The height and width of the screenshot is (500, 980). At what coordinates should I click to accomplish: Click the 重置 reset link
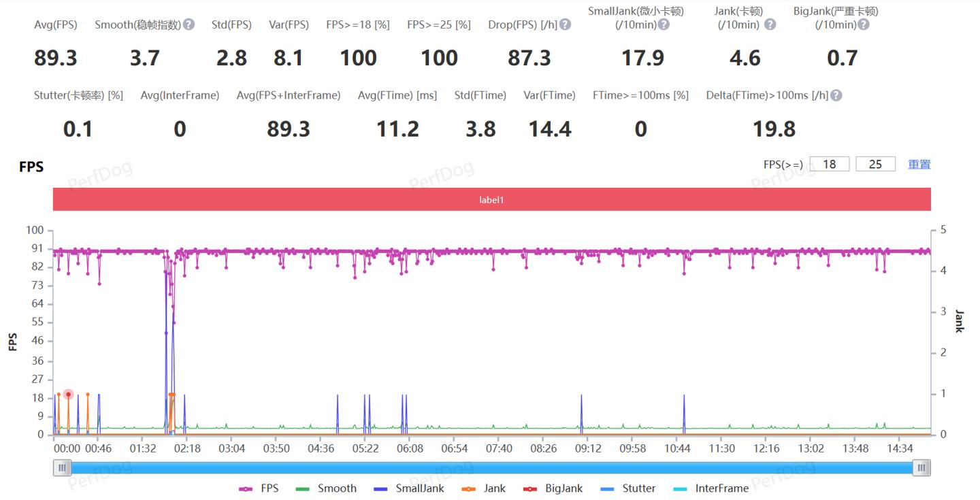(919, 165)
